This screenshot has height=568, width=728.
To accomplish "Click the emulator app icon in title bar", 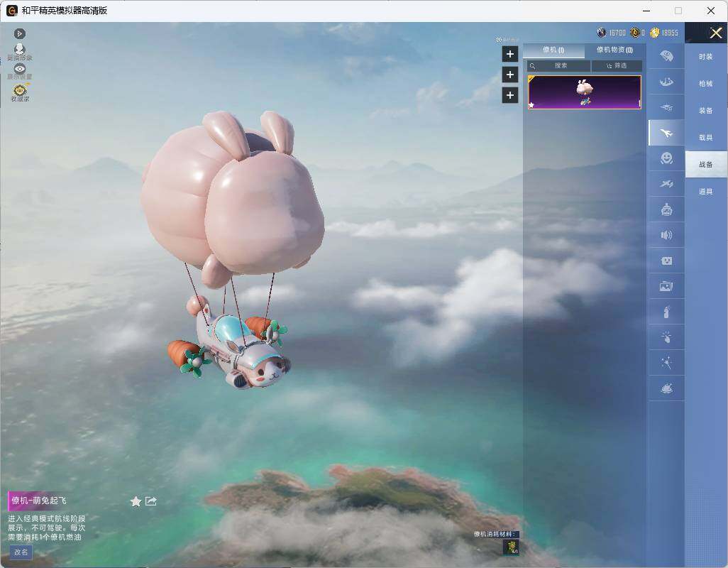I will point(11,10).
